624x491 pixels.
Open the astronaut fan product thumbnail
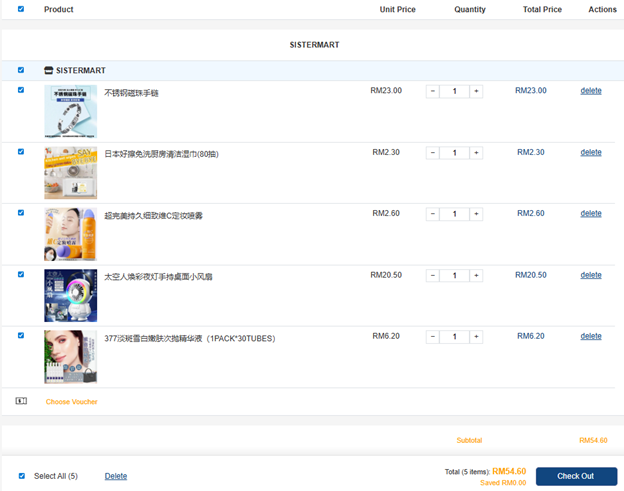click(x=70, y=295)
